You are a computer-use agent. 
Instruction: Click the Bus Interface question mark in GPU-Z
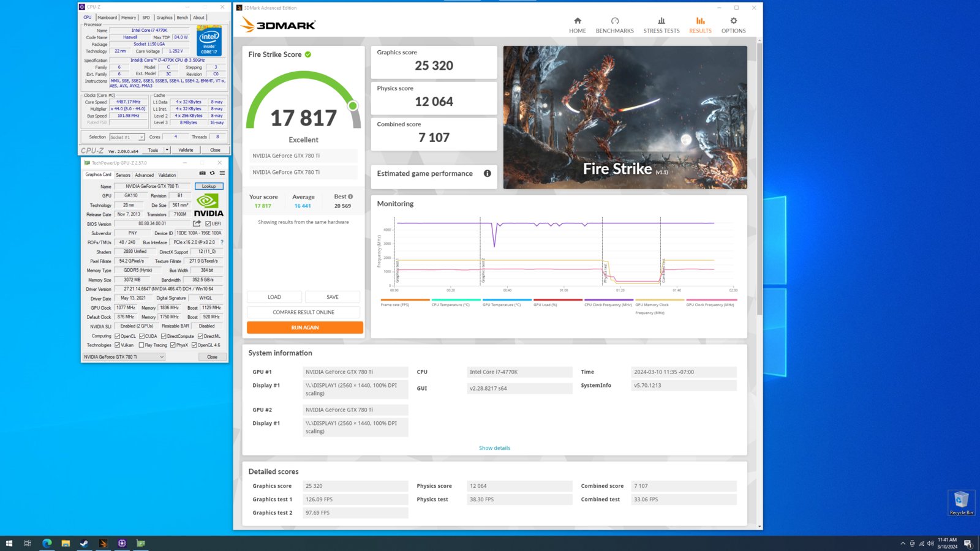(x=222, y=242)
